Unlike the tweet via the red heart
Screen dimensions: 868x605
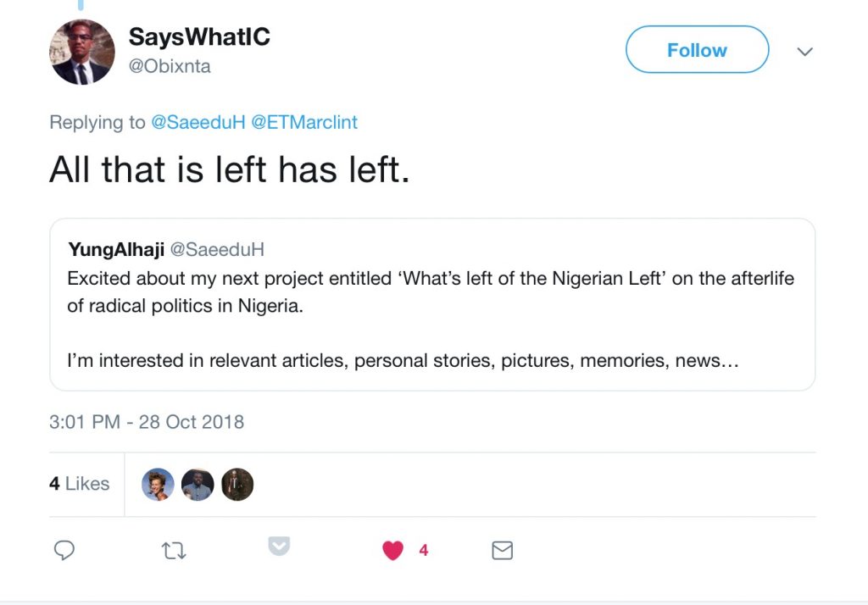(x=392, y=551)
